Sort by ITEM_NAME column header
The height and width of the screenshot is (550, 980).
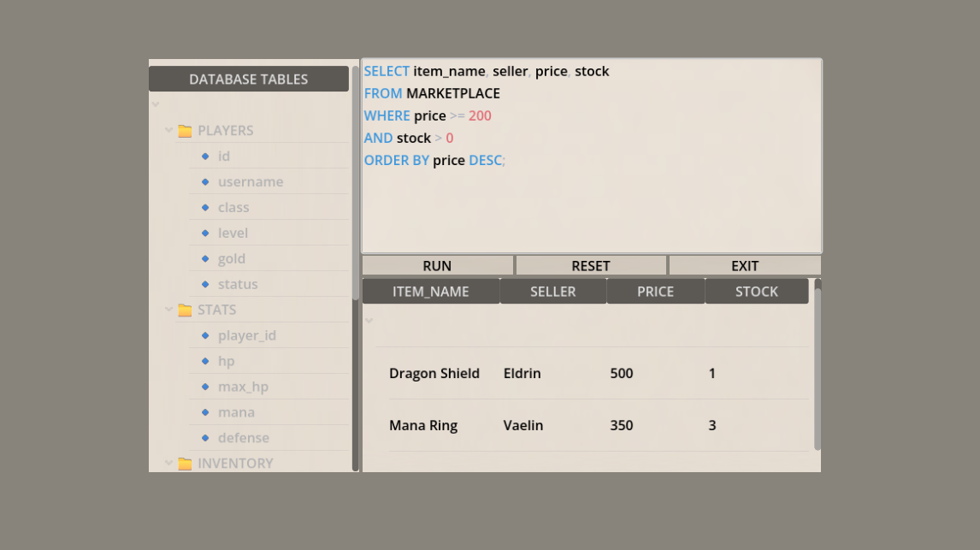(x=431, y=291)
